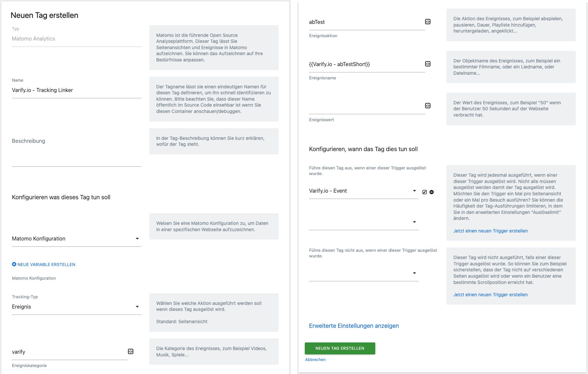588x374 pixels.
Task: Open the block trigger dropdown
Action: tap(364, 273)
